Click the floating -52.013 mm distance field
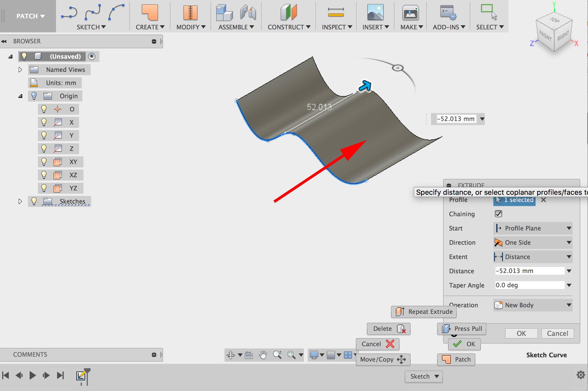Viewport: 588px width, 391px height. coord(457,119)
